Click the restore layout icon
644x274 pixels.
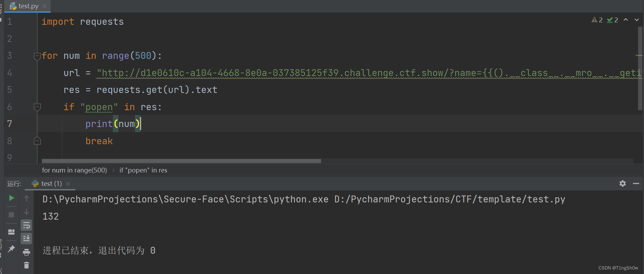(11, 232)
